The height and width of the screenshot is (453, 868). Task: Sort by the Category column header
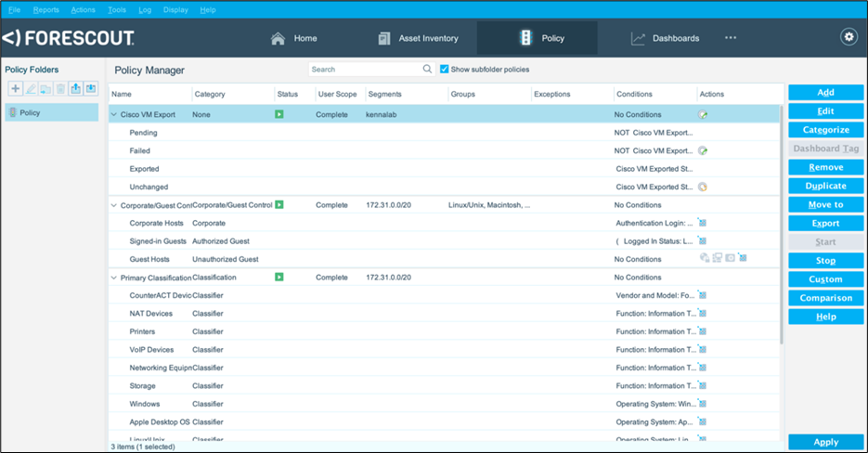(233, 94)
